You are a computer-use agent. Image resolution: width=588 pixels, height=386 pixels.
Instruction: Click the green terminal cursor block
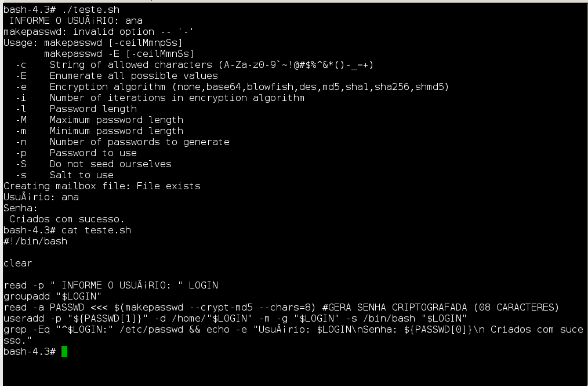point(64,351)
